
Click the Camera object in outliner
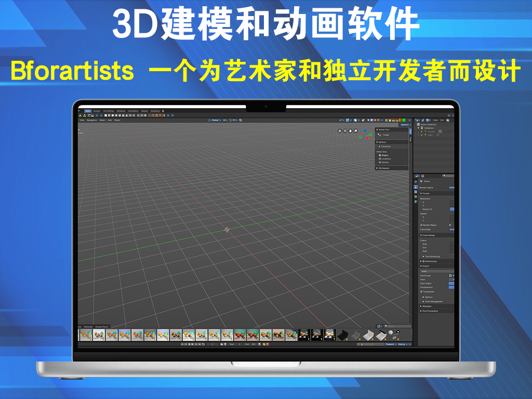click(431, 131)
